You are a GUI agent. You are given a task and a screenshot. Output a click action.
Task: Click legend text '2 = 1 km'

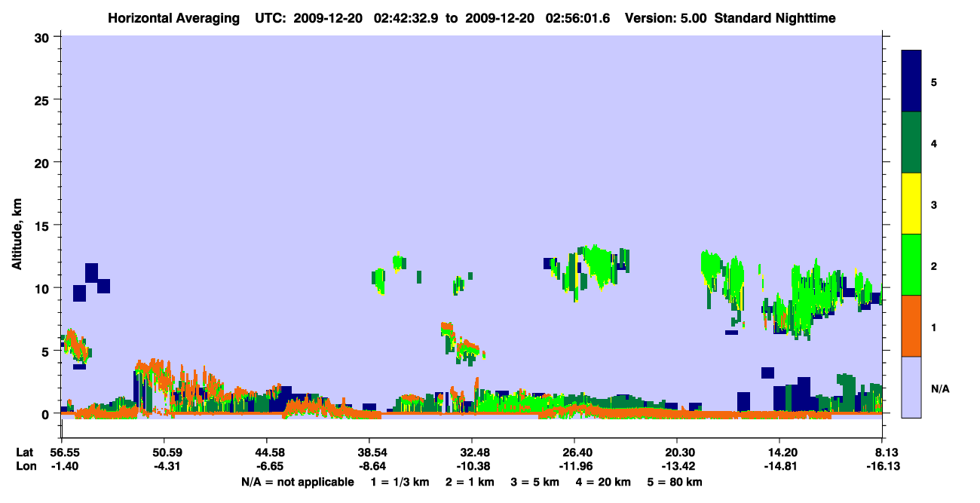click(x=470, y=482)
